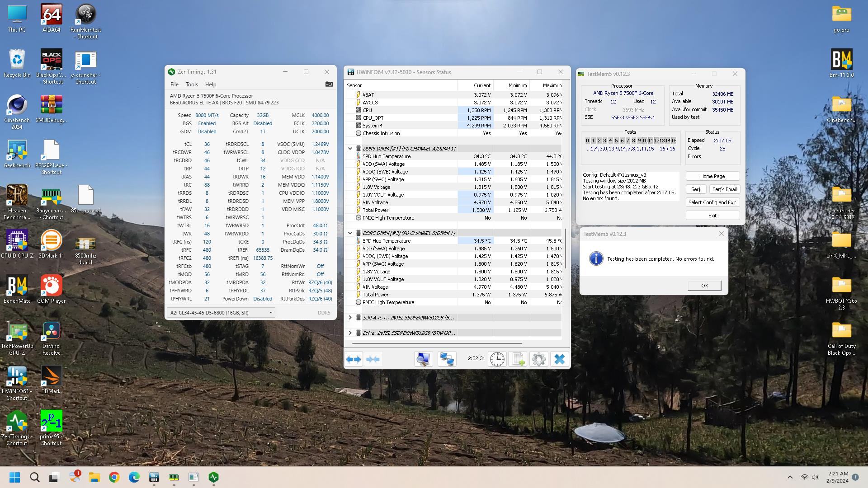Open the A2 memory module dropdown

(x=221, y=313)
